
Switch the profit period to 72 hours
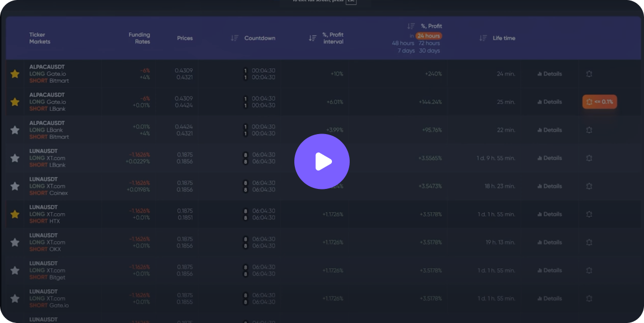click(x=429, y=43)
